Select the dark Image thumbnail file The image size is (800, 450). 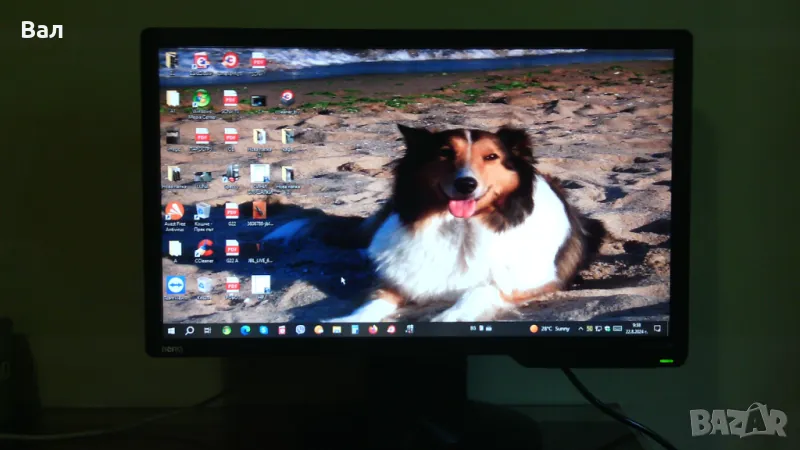173,140
